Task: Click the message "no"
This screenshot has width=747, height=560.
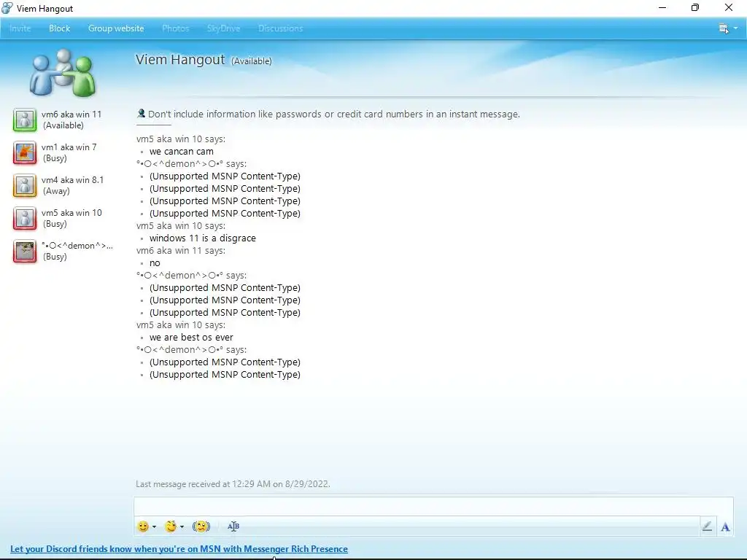Action: click(155, 263)
